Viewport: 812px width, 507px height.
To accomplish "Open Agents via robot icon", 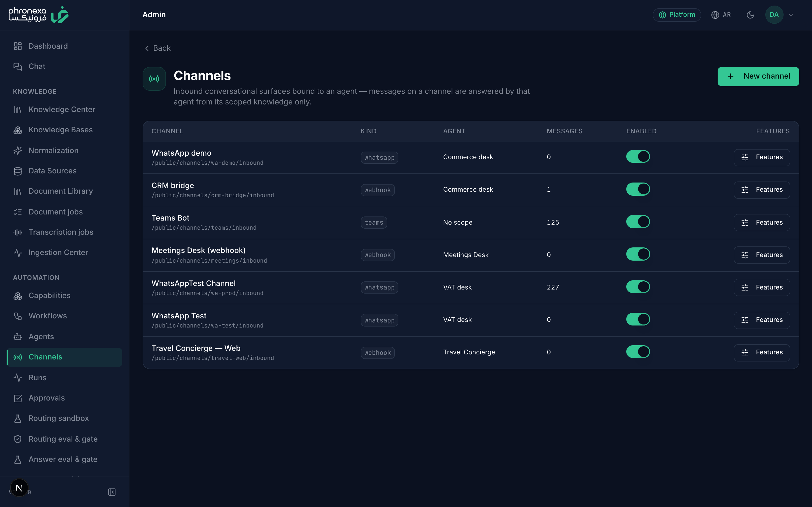I will (18, 337).
